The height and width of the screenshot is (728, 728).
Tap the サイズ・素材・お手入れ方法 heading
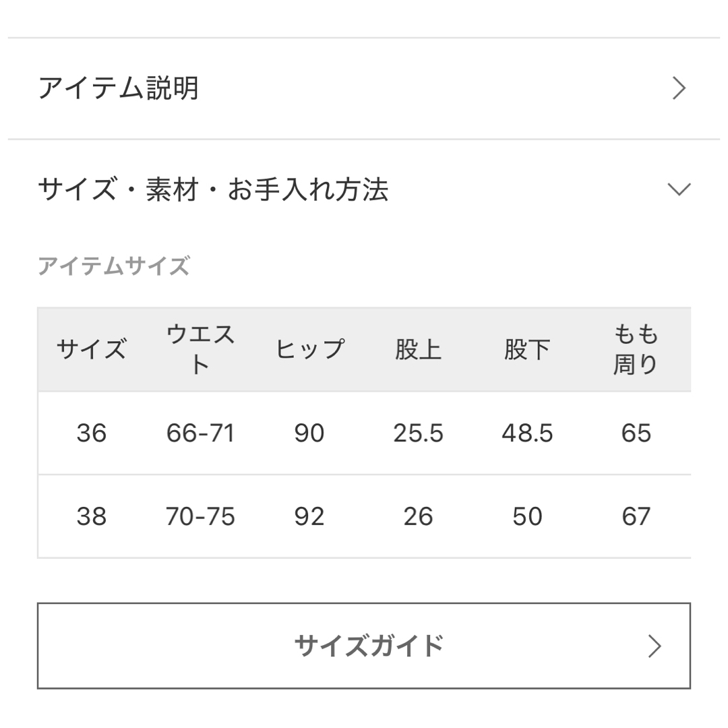(212, 189)
